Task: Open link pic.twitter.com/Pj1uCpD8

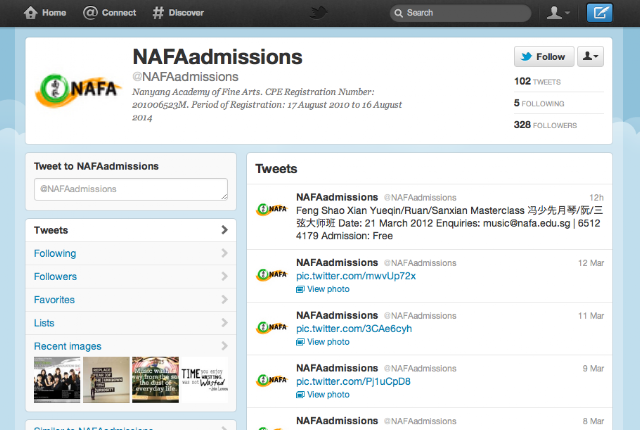Action: pyautogui.click(x=353, y=381)
